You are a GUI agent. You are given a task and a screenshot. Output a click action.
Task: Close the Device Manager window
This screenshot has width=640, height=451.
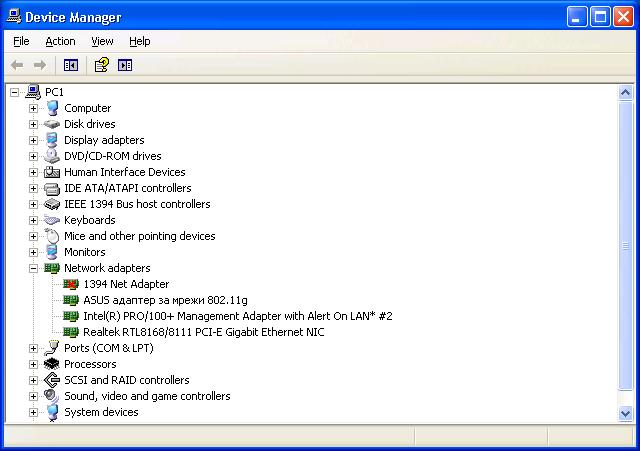(623, 17)
